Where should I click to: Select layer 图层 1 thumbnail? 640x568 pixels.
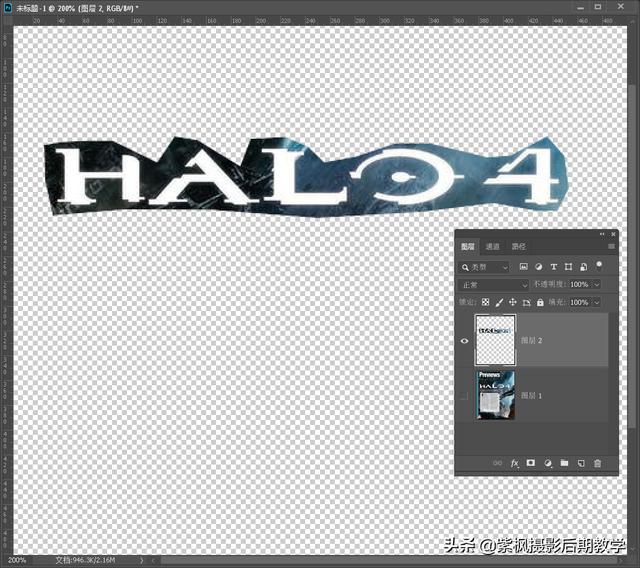click(495, 395)
